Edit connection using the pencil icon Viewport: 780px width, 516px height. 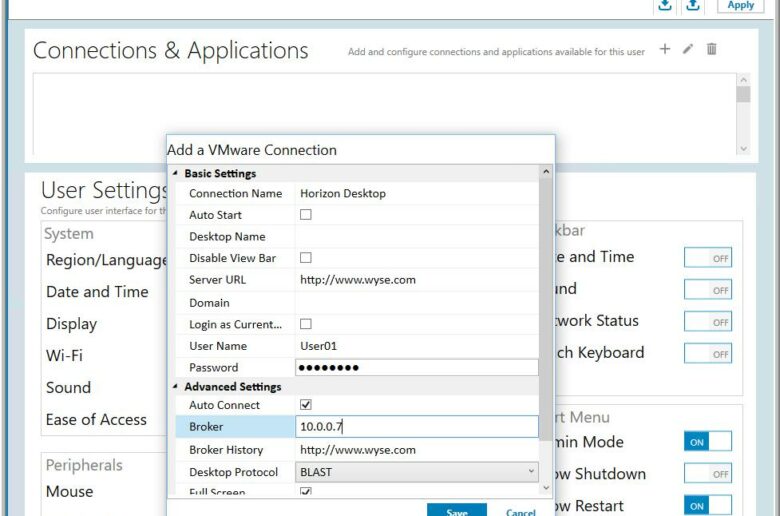click(688, 49)
